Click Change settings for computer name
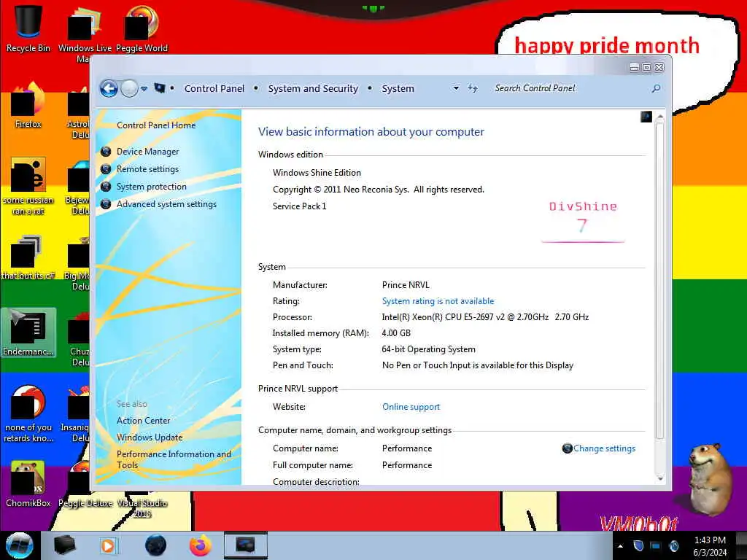 (604, 448)
